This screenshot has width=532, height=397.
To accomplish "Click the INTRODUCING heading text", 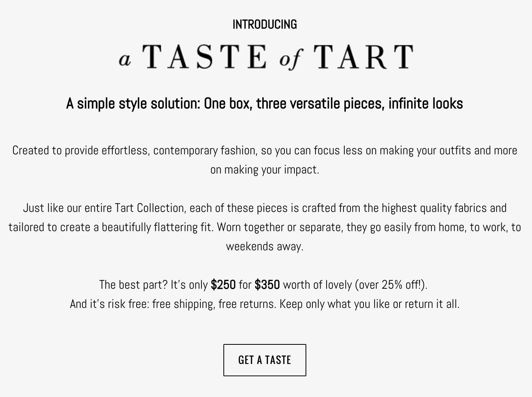I will (265, 24).
